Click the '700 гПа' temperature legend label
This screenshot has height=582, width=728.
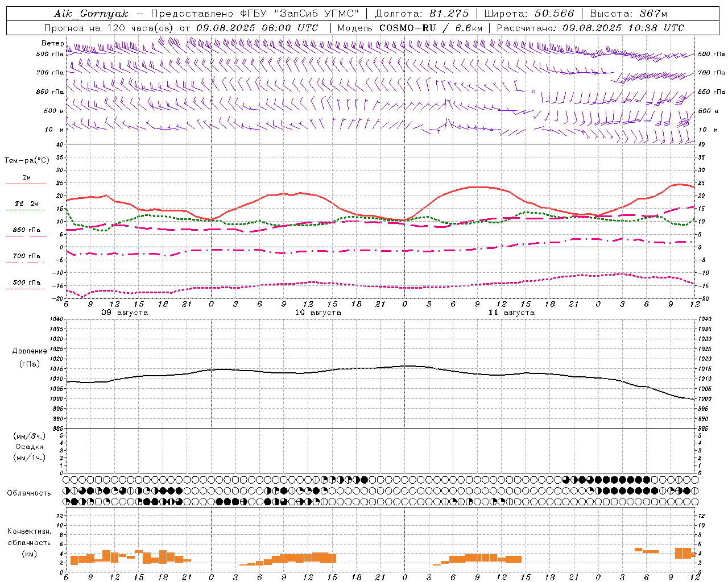27,256
